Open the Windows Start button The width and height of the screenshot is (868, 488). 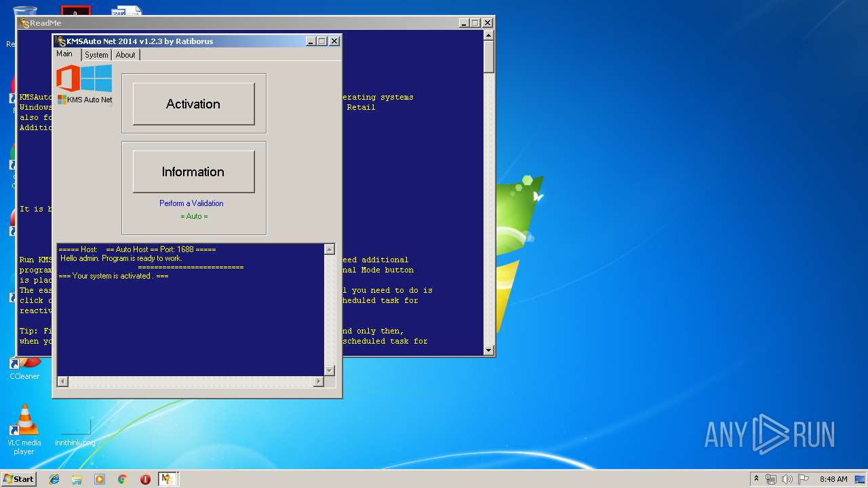[19, 479]
